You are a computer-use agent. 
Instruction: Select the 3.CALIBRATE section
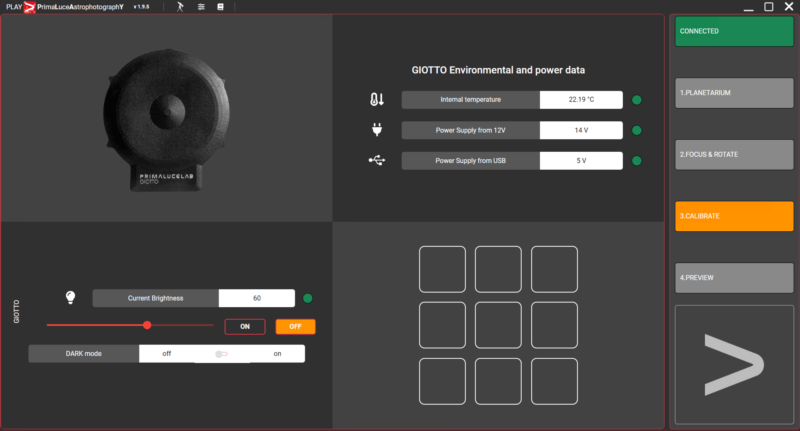pyautogui.click(x=734, y=216)
